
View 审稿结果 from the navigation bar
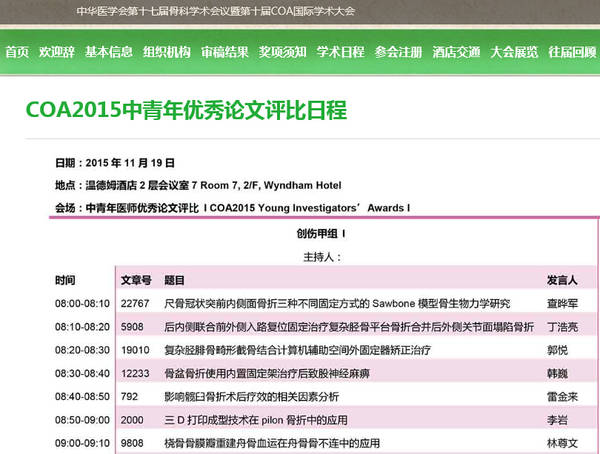click(225, 52)
